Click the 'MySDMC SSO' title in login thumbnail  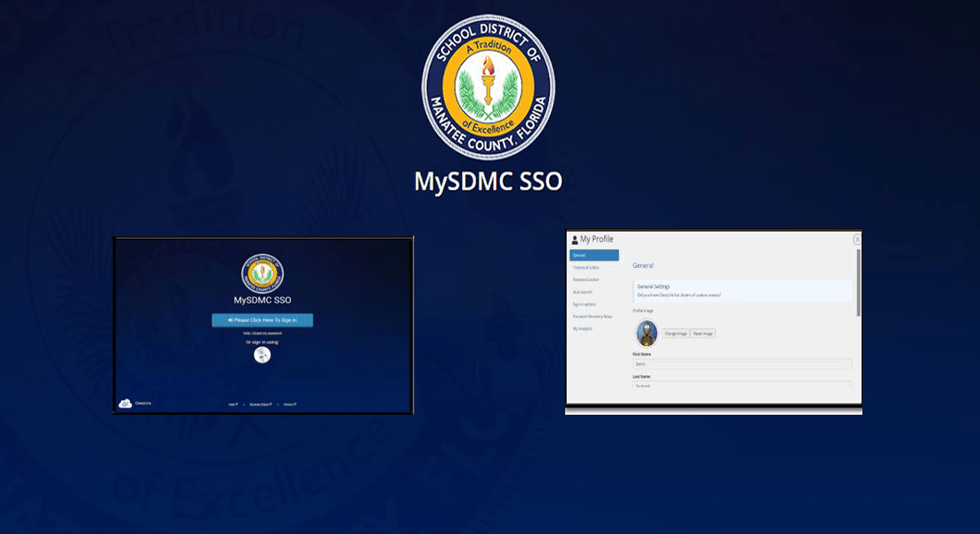click(x=262, y=300)
